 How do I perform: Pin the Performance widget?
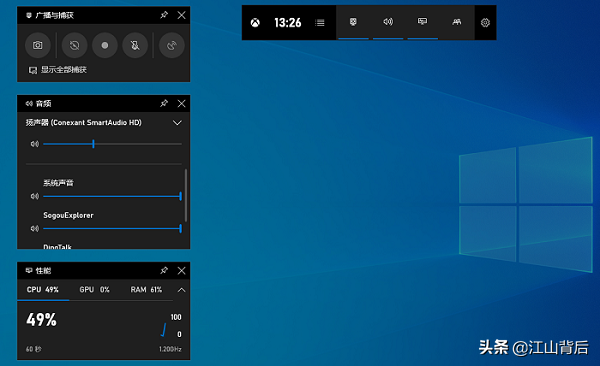pos(164,271)
